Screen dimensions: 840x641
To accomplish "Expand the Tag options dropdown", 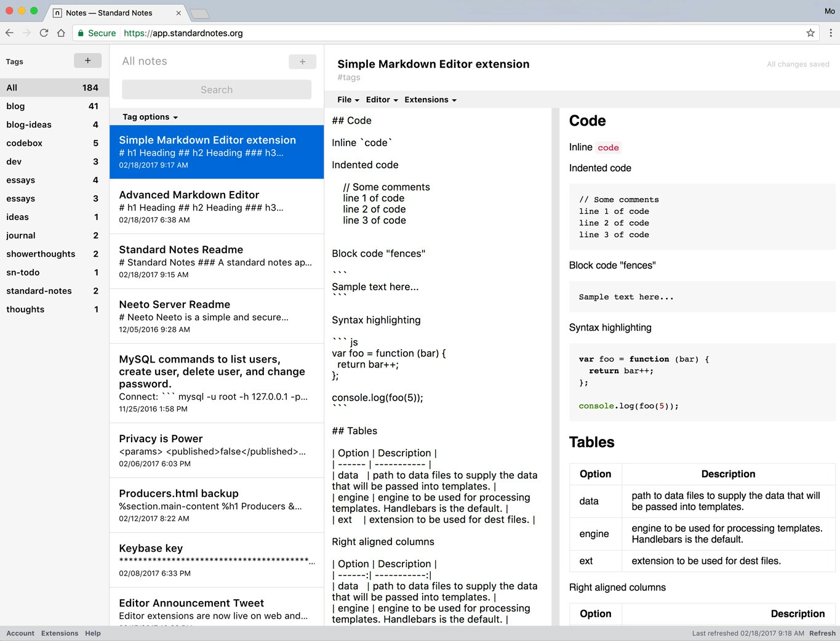I will 150,116.
